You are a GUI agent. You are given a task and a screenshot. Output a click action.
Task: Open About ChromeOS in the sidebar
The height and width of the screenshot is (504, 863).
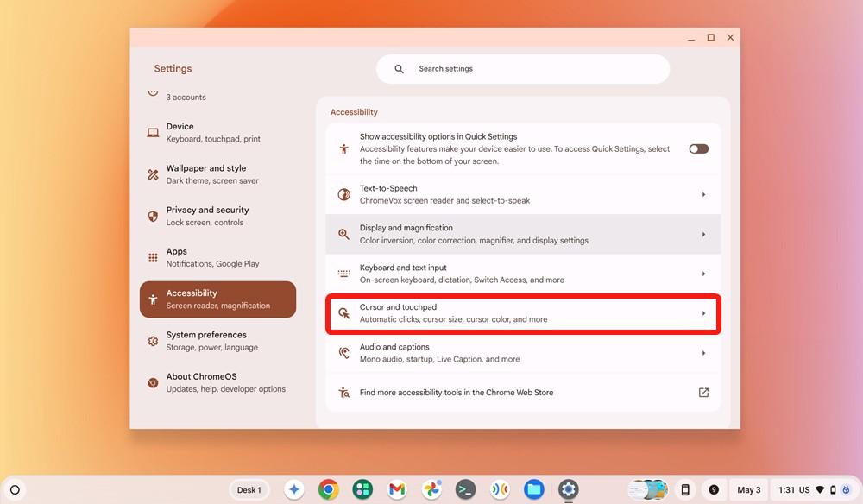[218, 382]
